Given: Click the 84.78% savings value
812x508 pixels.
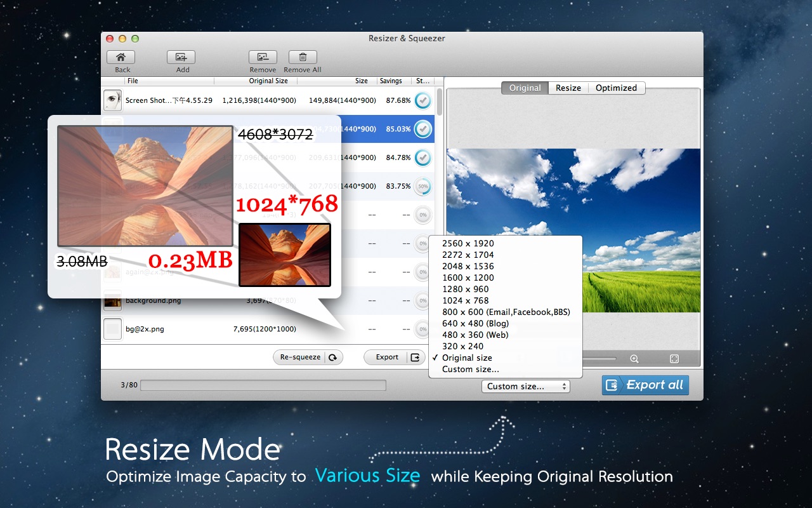Looking at the screenshot, I should tap(398, 157).
